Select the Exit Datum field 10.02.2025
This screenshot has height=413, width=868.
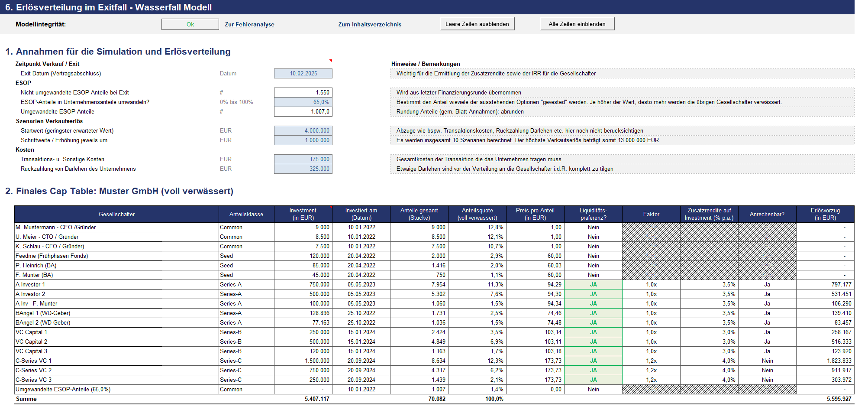[303, 73]
